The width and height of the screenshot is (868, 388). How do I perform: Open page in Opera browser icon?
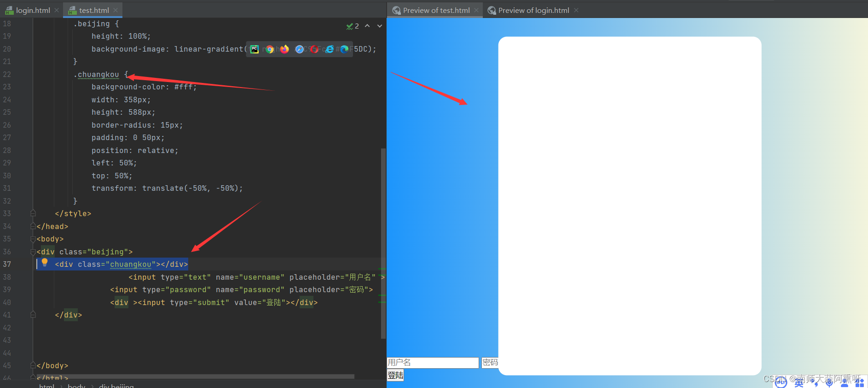314,49
